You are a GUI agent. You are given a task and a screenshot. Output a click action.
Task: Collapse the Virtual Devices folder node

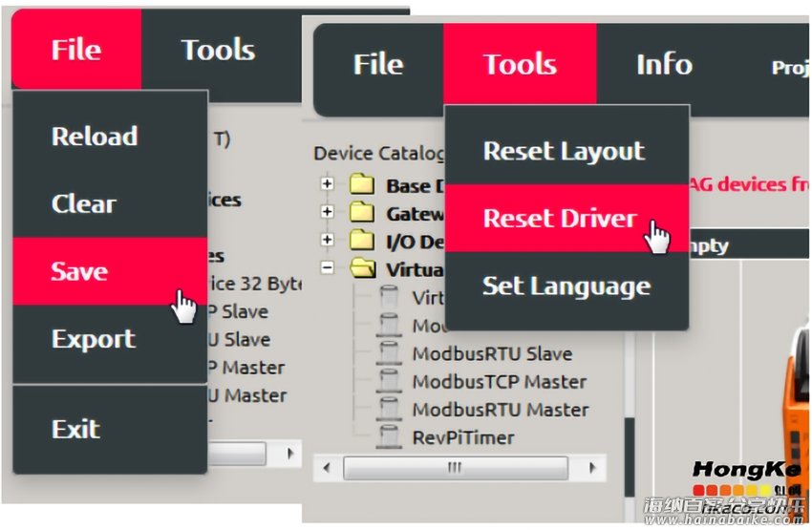tap(328, 267)
